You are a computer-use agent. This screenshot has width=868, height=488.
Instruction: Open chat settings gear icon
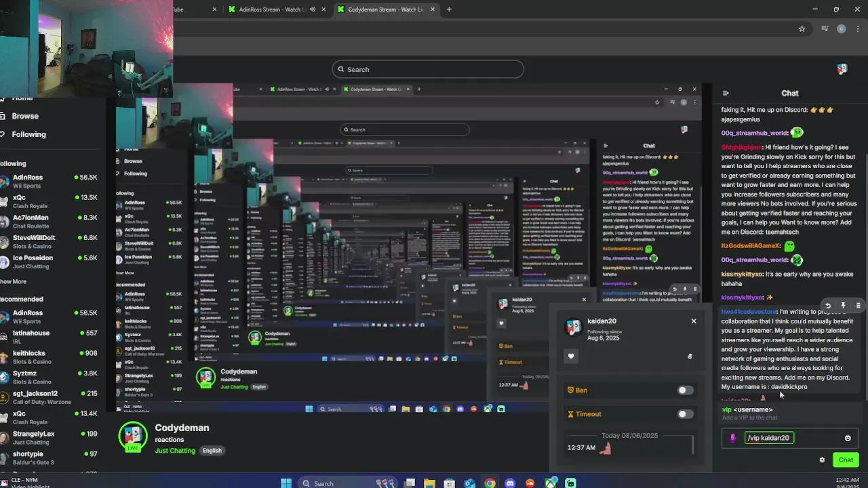point(822,460)
